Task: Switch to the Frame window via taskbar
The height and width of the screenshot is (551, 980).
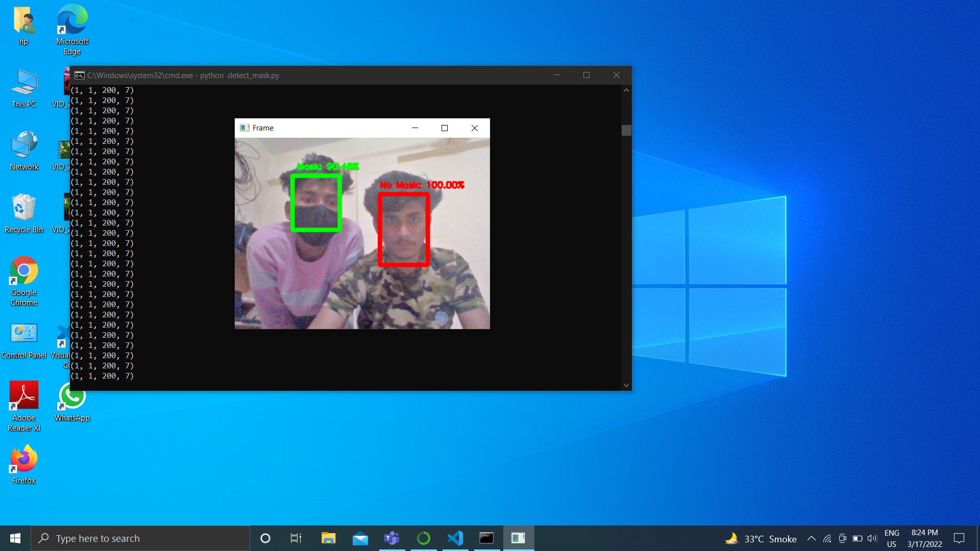Action: click(x=518, y=538)
